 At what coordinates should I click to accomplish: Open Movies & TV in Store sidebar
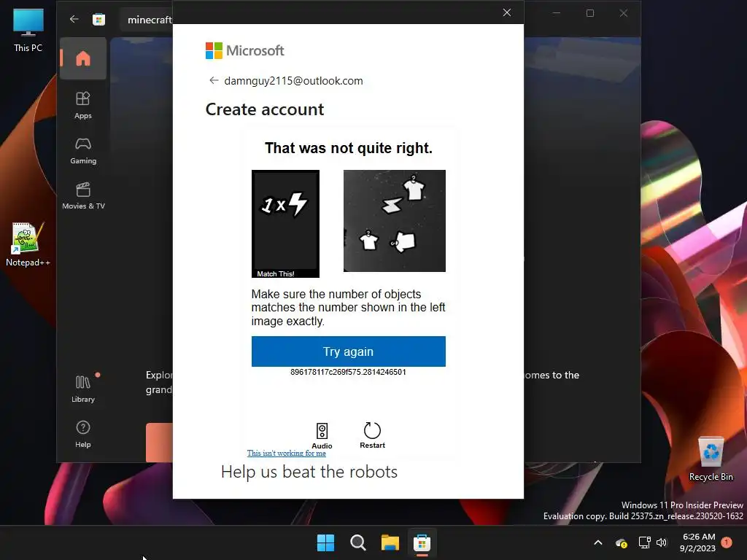pyautogui.click(x=83, y=195)
